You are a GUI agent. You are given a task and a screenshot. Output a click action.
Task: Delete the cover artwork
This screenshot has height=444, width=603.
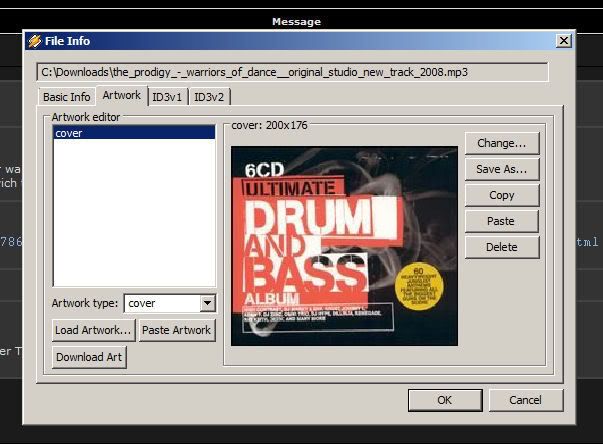click(x=501, y=247)
